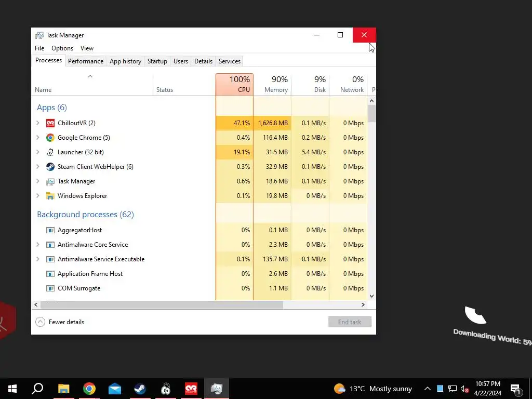The width and height of the screenshot is (532, 399).
Task: Click the Windows Explorer process icon
Action: (x=50, y=196)
